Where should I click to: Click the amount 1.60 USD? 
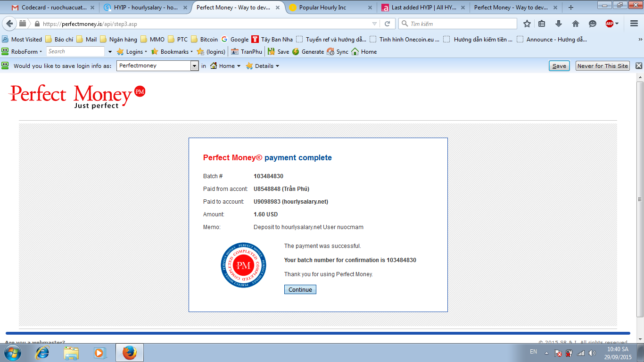coord(266,214)
